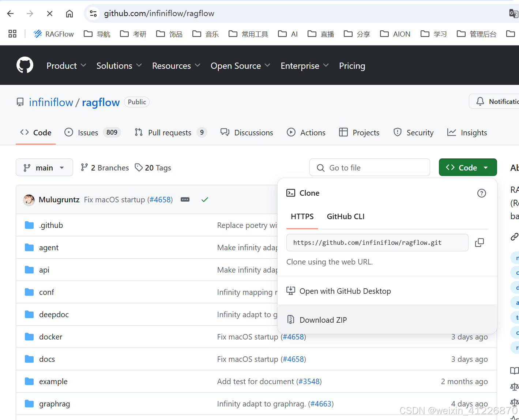Select the GitHub CLI clone tab
This screenshot has width=519, height=420.
pyautogui.click(x=346, y=217)
